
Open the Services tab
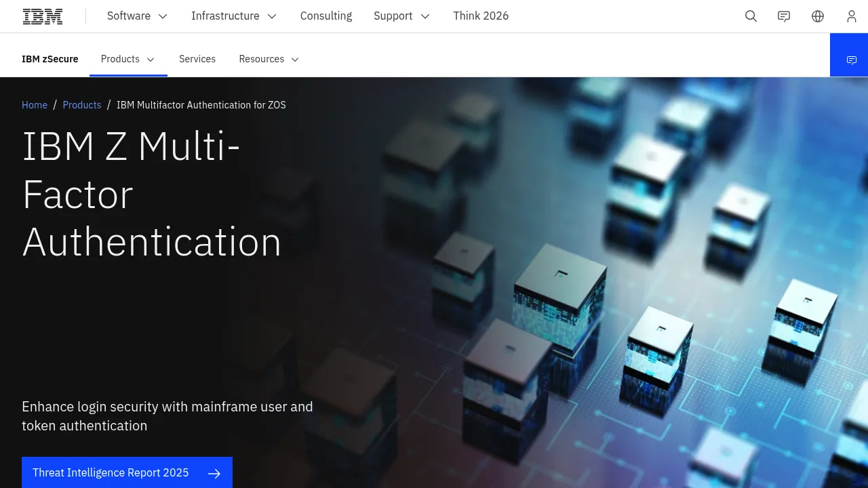click(x=197, y=60)
